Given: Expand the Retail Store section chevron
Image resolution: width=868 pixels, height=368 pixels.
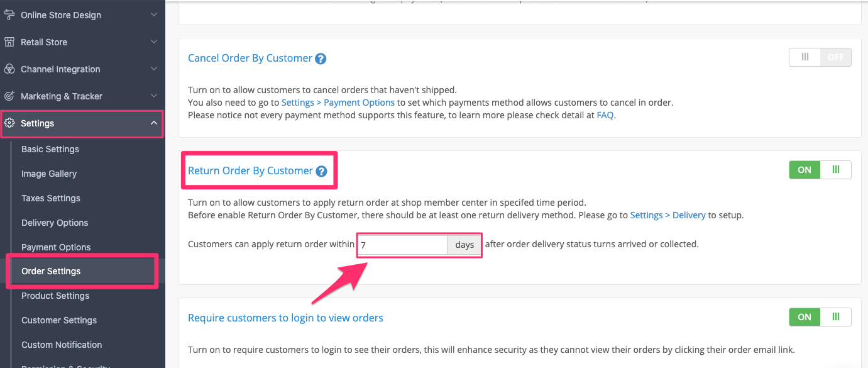Looking at the screenshot, I should pyautogui.click(x=154, y=42).
